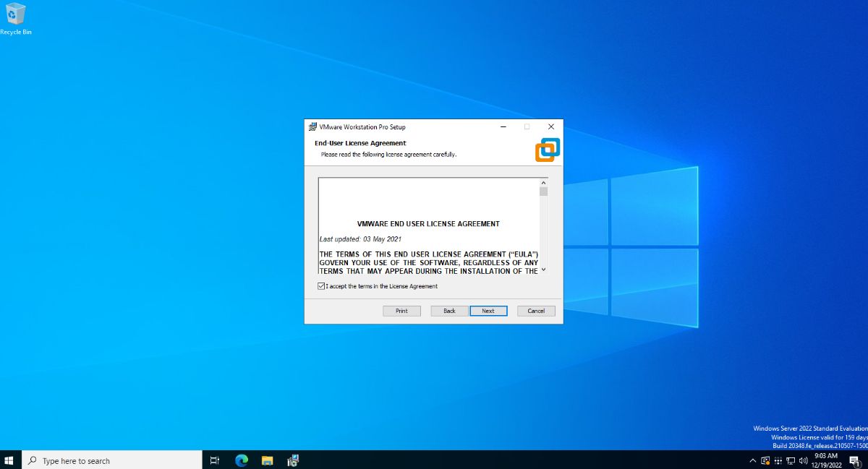
Task: Open the Start menu
Action: point(9,460)
